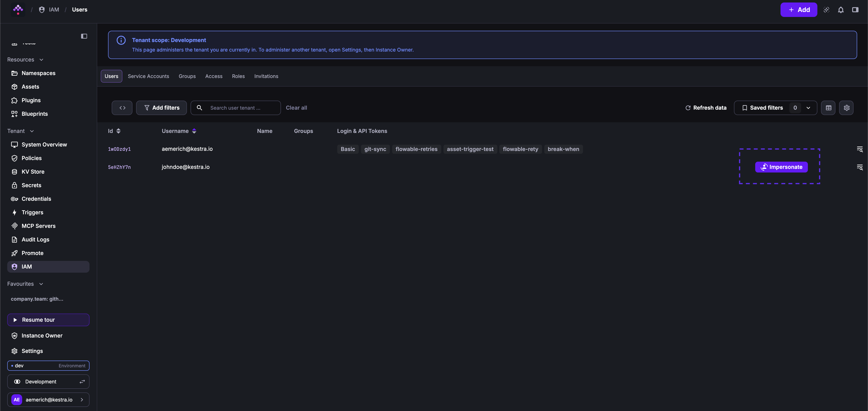Collapse the left sidebar icon
Viewport: 868px width, 411px height.
tap(84, 36)
